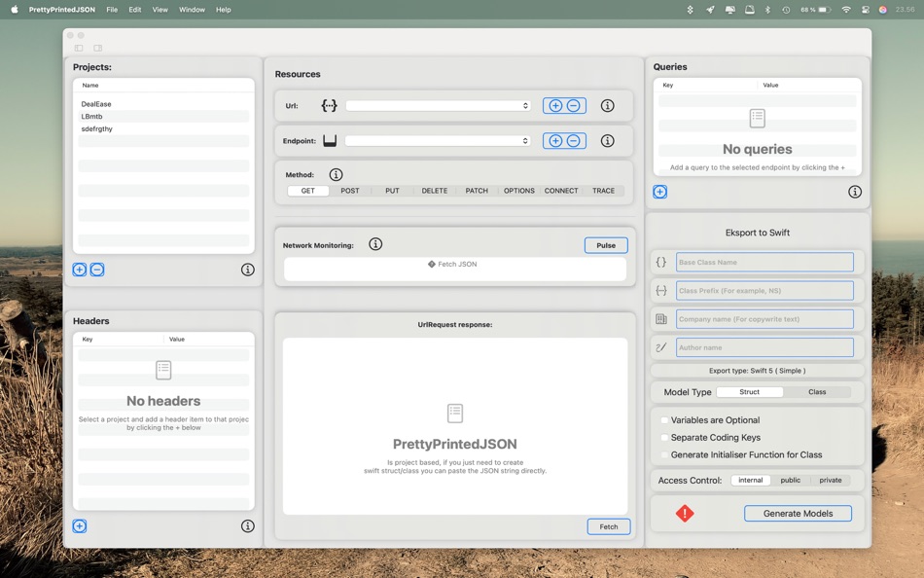The height and width of the screenshot is (578, 924).
Task: Click the Pulse button in Network Monitoring
Action: pyautogui.click(x=605, y=244)
